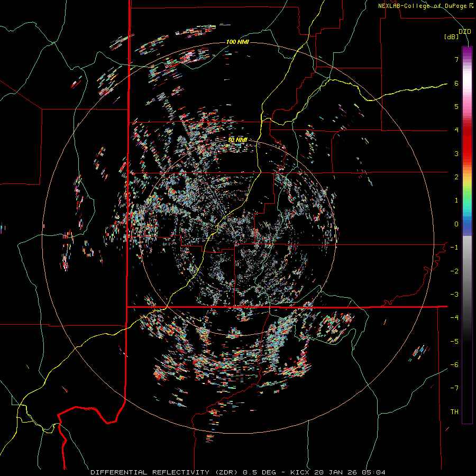Click the -3 value on the color scale

454,294
